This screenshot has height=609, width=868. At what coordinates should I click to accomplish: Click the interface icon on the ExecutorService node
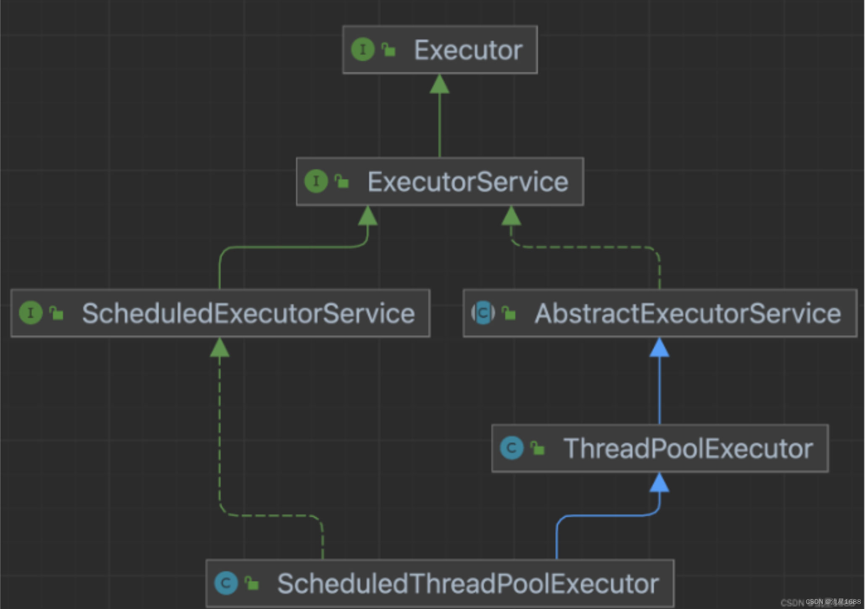[316, 181]
